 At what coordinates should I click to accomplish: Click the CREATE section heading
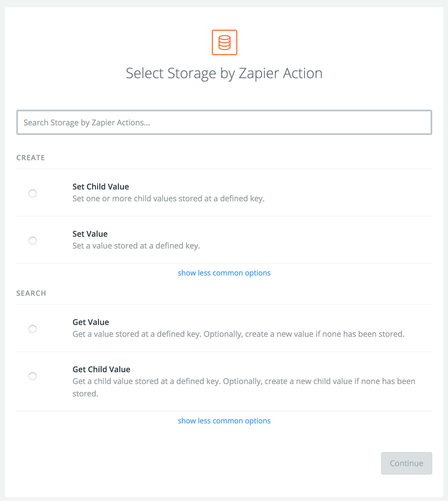(x=31, y=158)
